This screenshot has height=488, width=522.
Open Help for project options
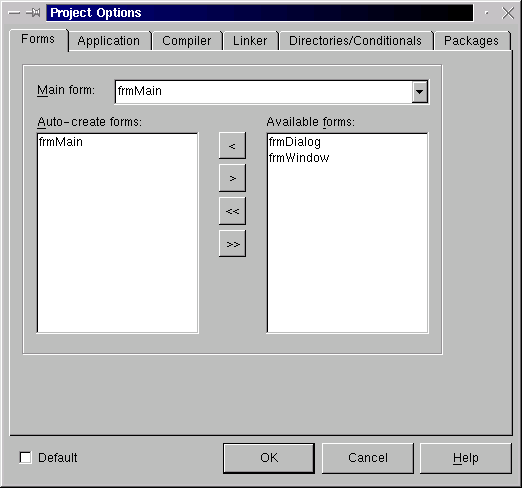[x=466, y=458]
